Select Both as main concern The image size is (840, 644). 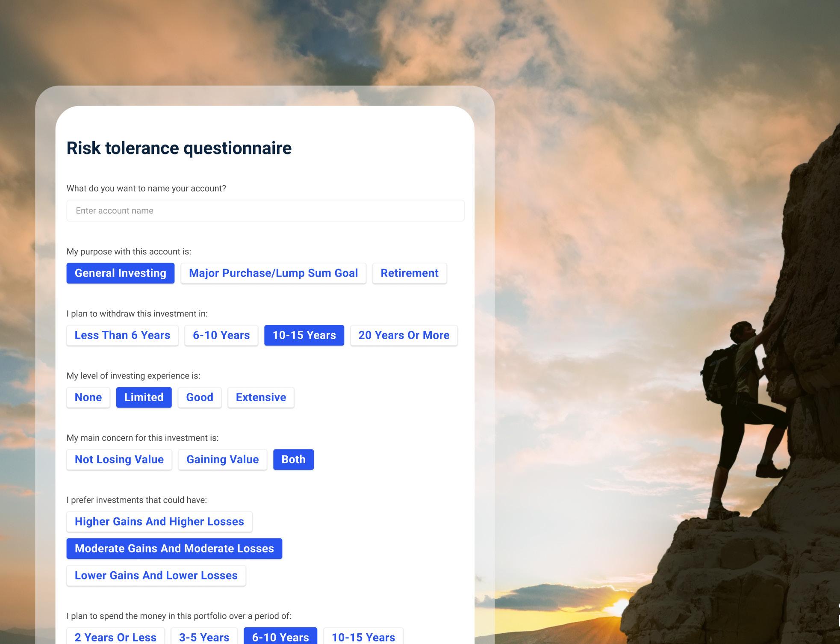click(x=293, y=459)
